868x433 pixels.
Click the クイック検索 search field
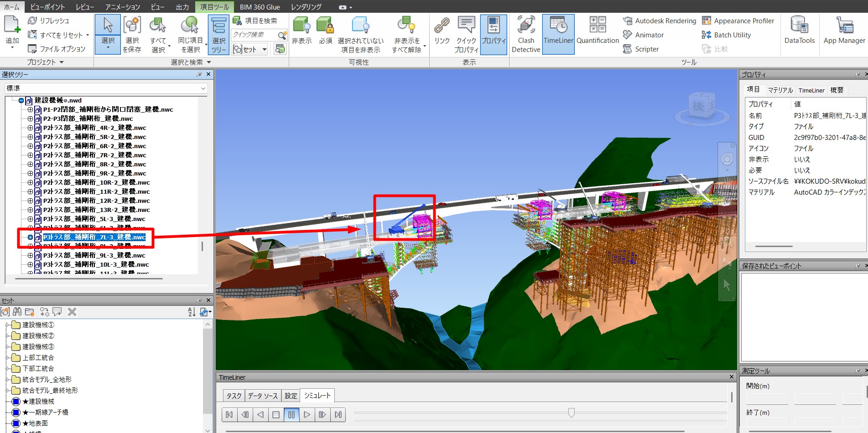pyautogui.click(x=254, y=35)
